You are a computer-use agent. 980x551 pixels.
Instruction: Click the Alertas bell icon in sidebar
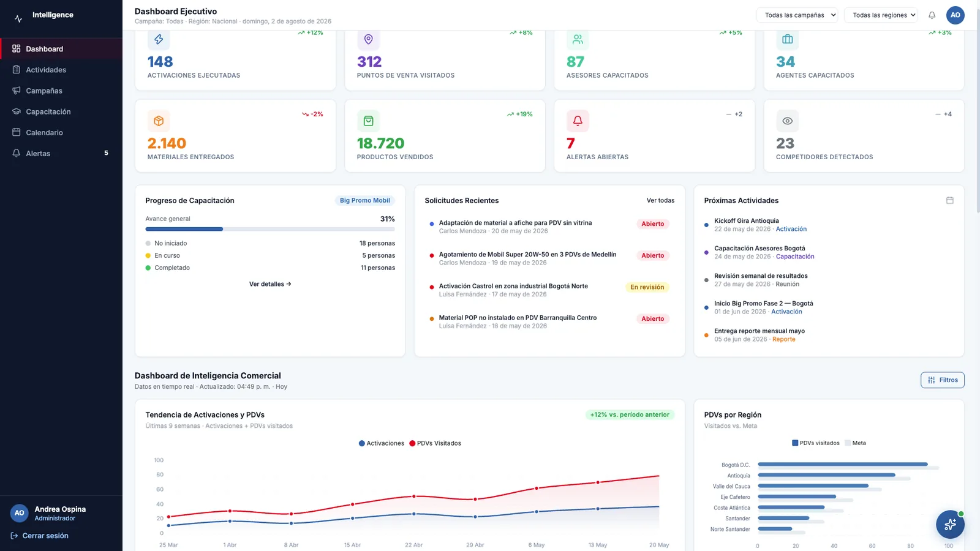[17, 153]
